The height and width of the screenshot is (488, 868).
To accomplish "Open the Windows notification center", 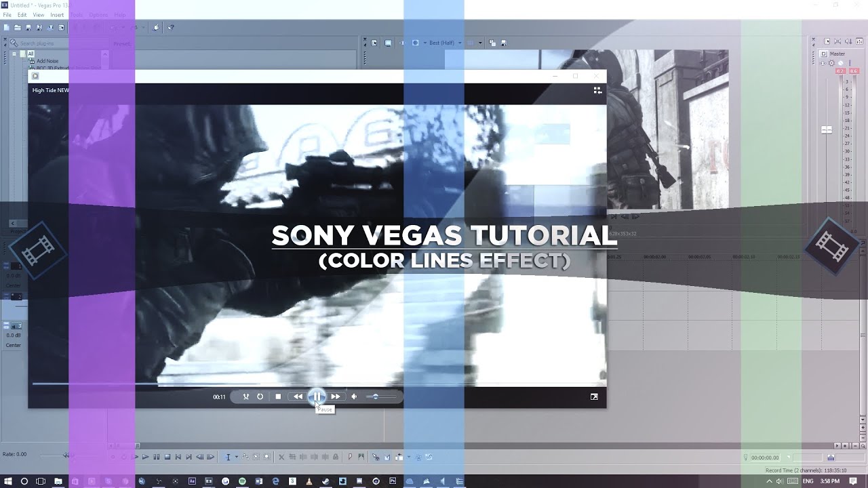I will [853, 481].
